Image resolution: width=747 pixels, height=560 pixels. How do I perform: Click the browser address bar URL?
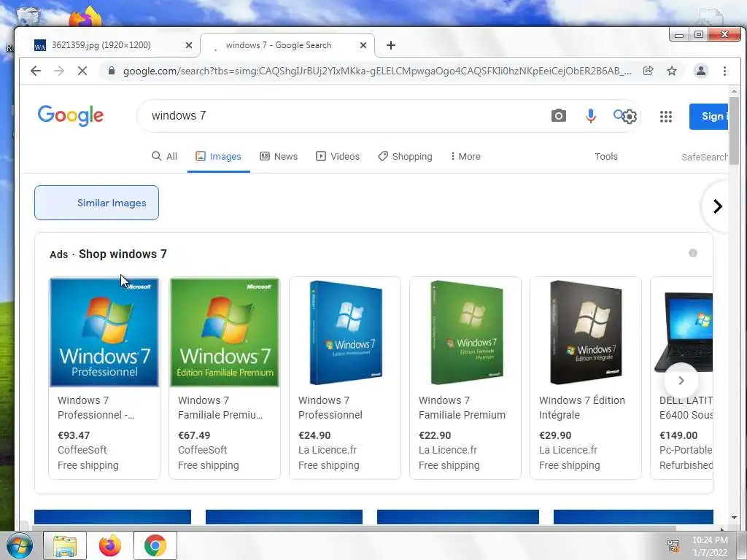[x=377, y=71]
